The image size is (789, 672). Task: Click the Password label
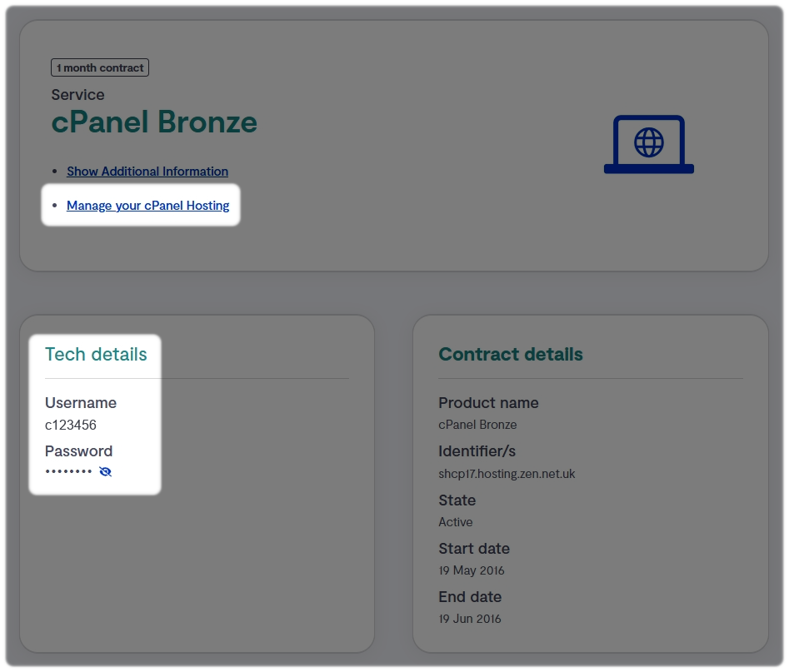pos(78,451)
